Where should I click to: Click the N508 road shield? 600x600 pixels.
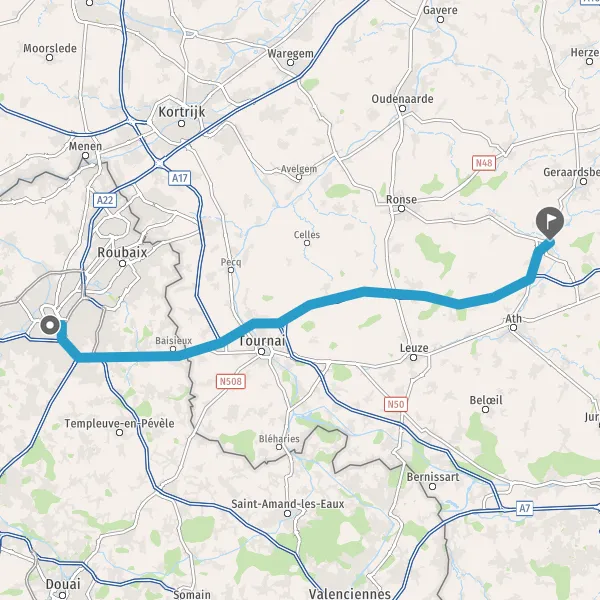click(x=231, y=381)
